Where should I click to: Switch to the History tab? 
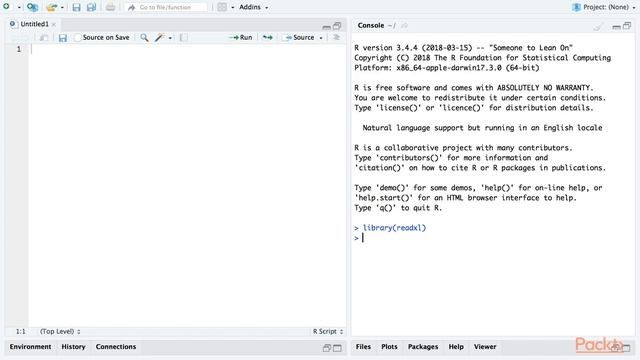[x=73, y=347]
